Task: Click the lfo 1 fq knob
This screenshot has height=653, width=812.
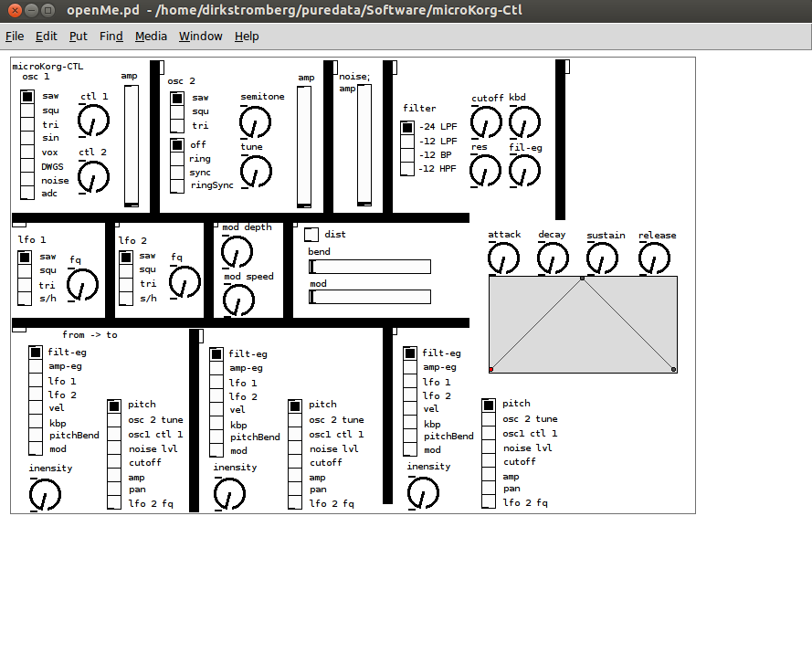Action: [83, 284]
